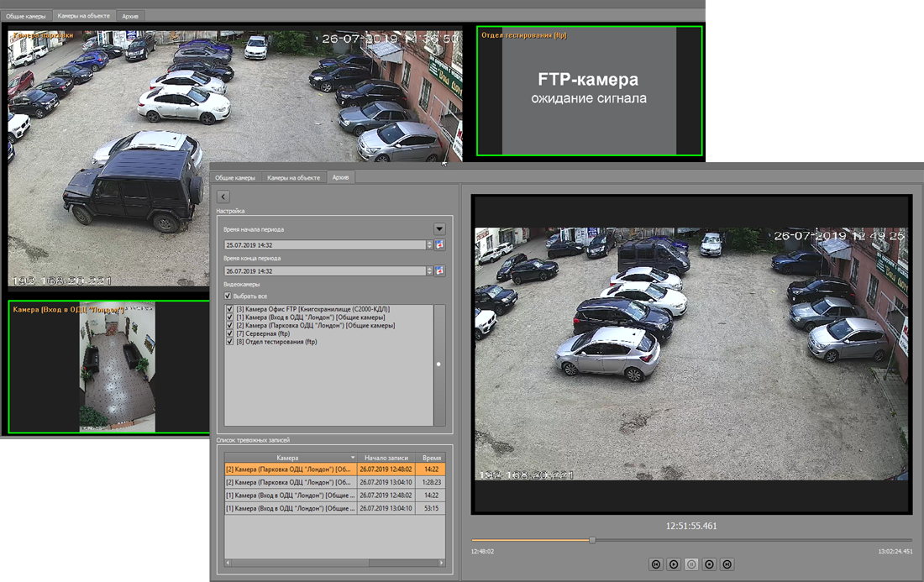This screenshot has height=582, width=924.
Task: Toggle the 'Выбрать все' checkbox
Action: (228, 296)
